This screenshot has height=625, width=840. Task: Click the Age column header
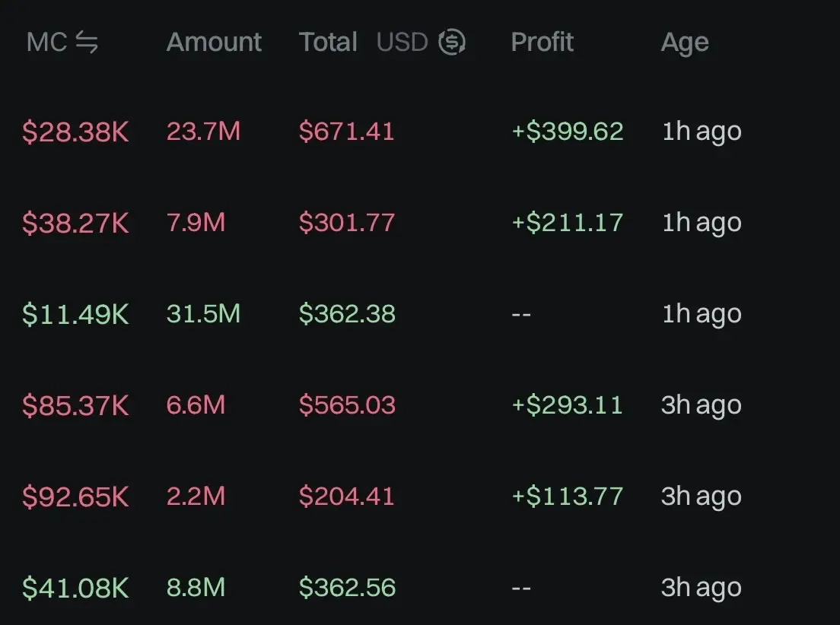(684, 43)
